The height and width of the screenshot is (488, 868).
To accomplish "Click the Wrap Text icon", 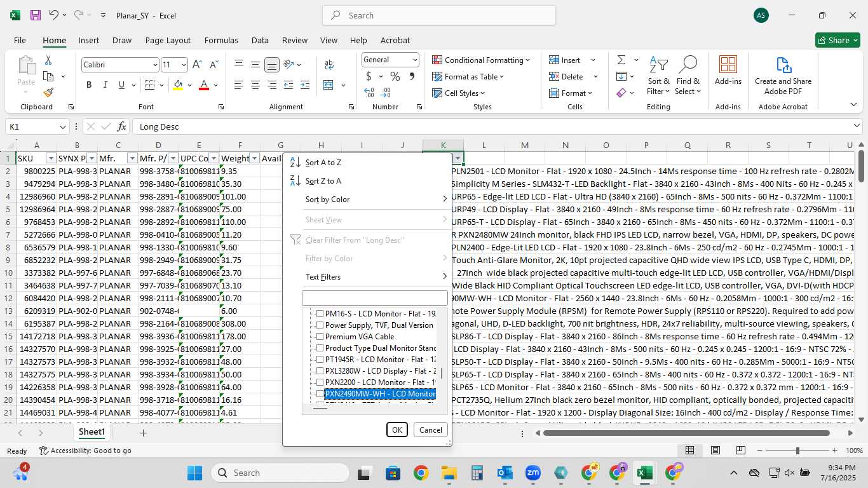I will coord(329,65).
